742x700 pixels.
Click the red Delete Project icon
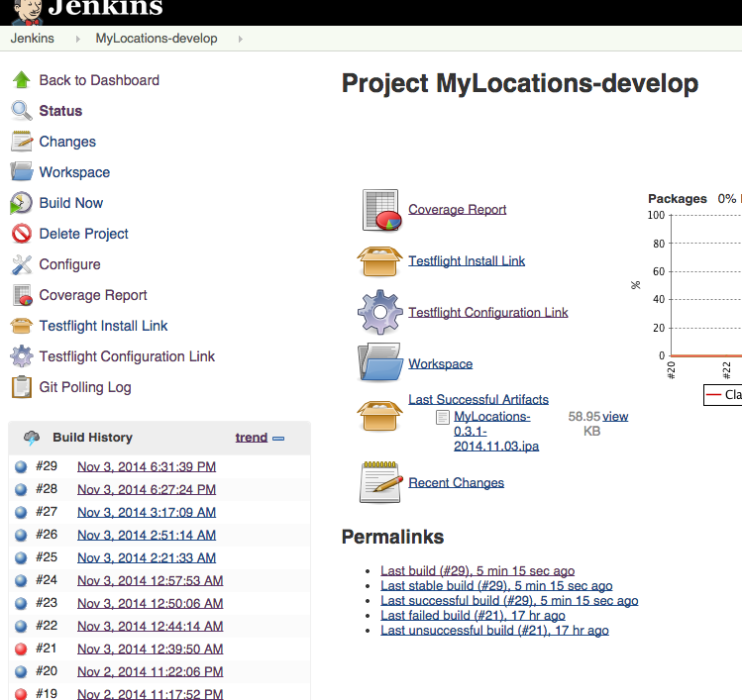(21, 234)
